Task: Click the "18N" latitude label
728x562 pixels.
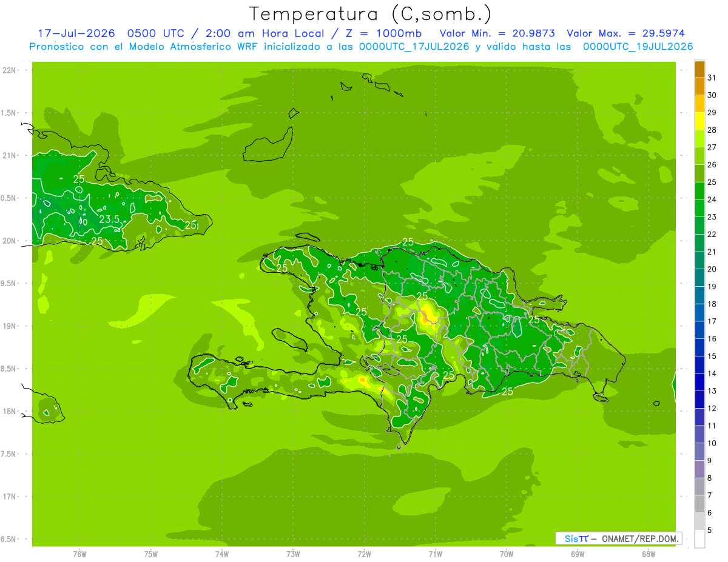Action: pyautogui.click(x=10, y=412)
